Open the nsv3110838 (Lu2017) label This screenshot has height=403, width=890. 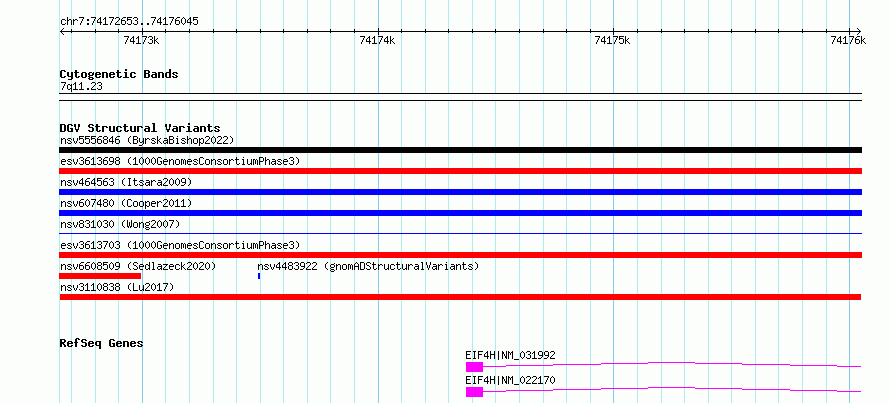117,287
